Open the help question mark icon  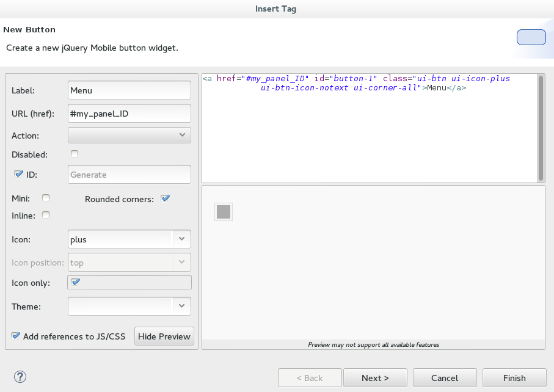tap(20, 377)
